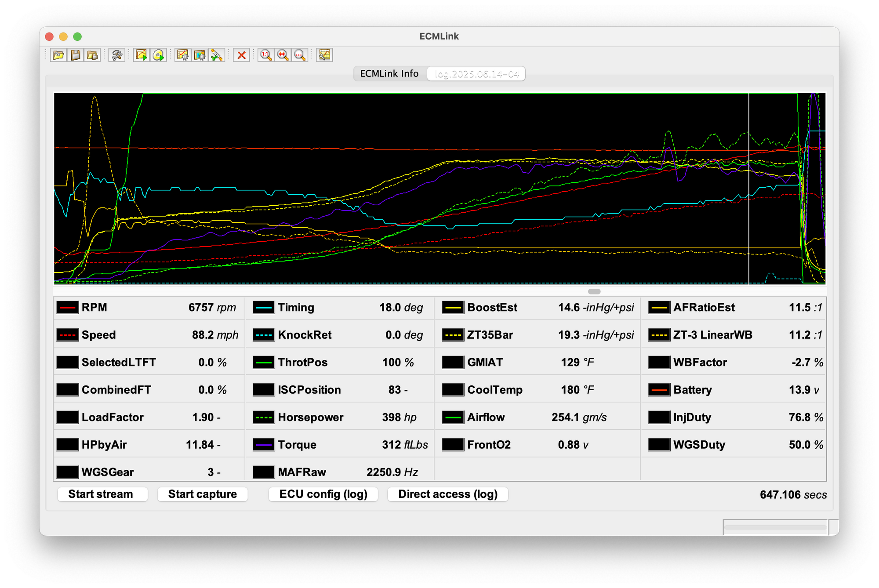879x588 pixels.
Task: Switch to the ECMLink Info tab
Action: click(389, 73)
